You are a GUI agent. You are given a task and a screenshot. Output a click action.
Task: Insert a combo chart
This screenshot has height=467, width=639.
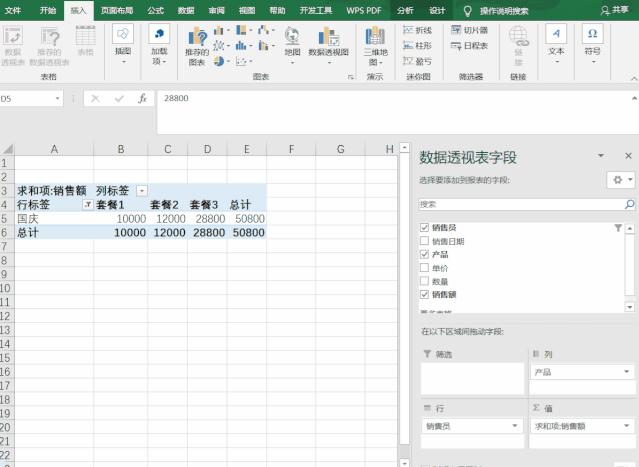266,46
